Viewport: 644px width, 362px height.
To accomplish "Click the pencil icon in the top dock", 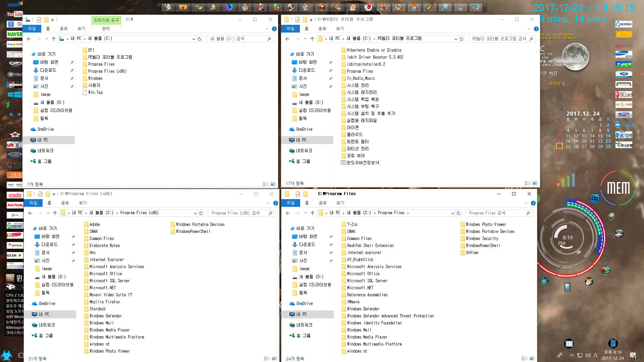I will 430,7.
